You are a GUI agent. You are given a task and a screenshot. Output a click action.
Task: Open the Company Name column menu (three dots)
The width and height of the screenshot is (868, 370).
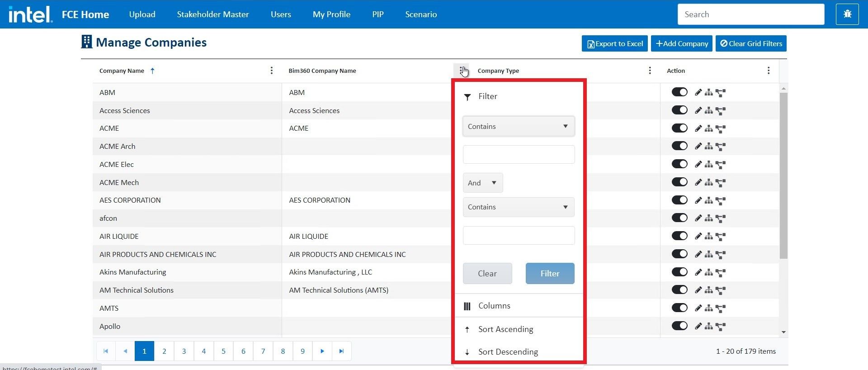click(271, 71)
